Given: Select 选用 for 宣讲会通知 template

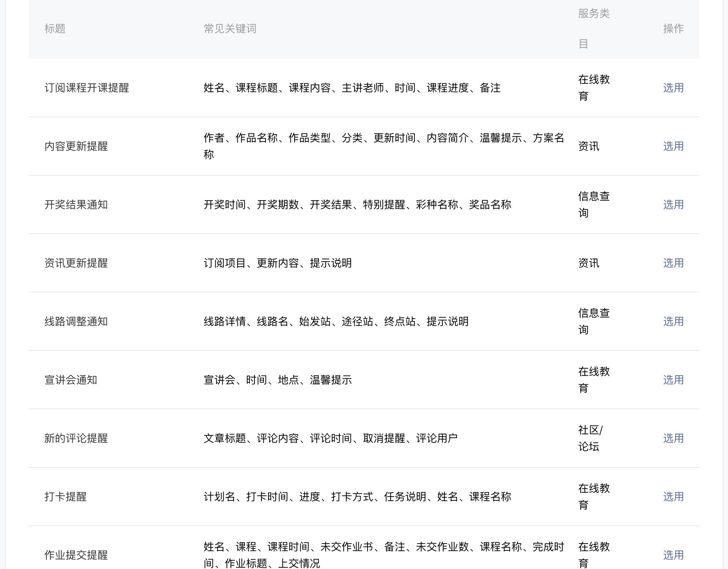Looking at the screenshot, I should [673, 380].
